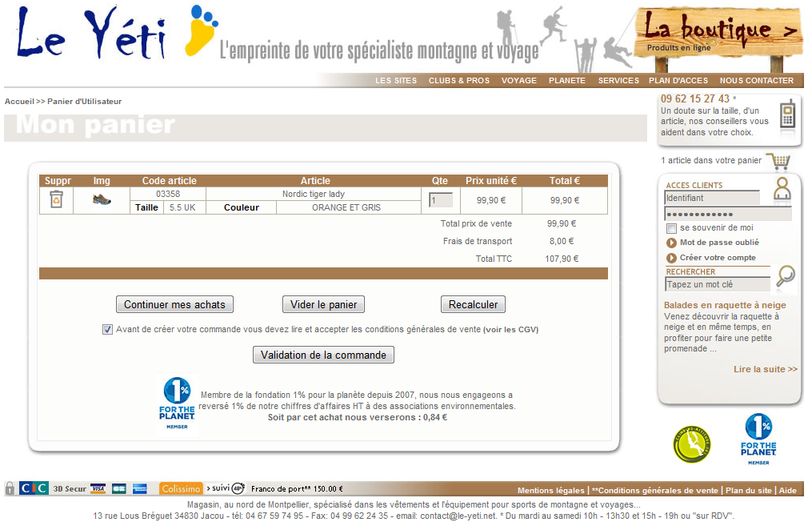The height and width of the screenshot is (530, 812).
Task: Click Vider le panier button
Action: [324, 305]
